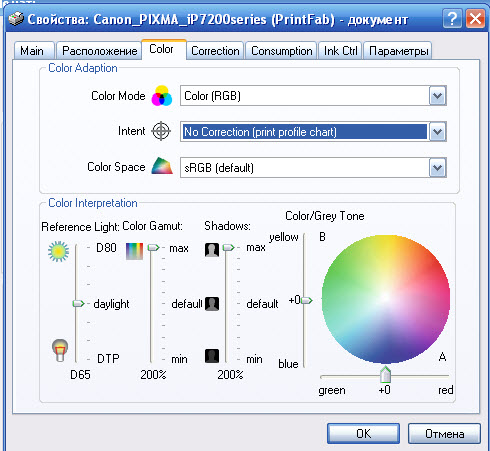Click the Color Space gamut triangle icon
The image size is (490, 451).
click(162, 166)
